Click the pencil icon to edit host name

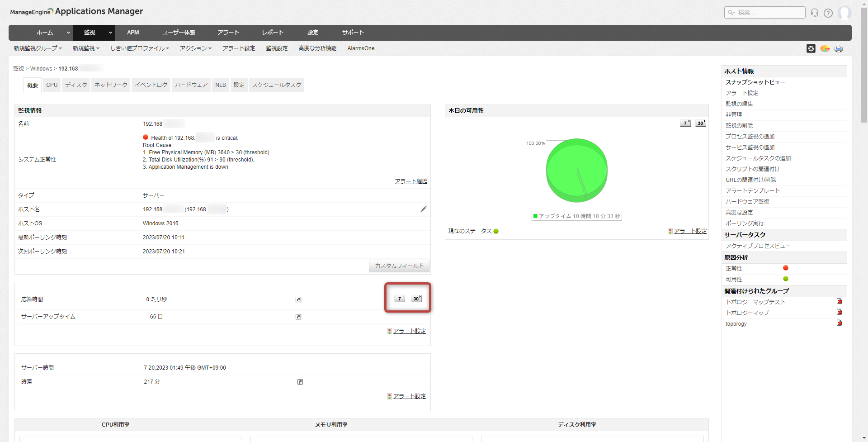click(x=423, y=209)
